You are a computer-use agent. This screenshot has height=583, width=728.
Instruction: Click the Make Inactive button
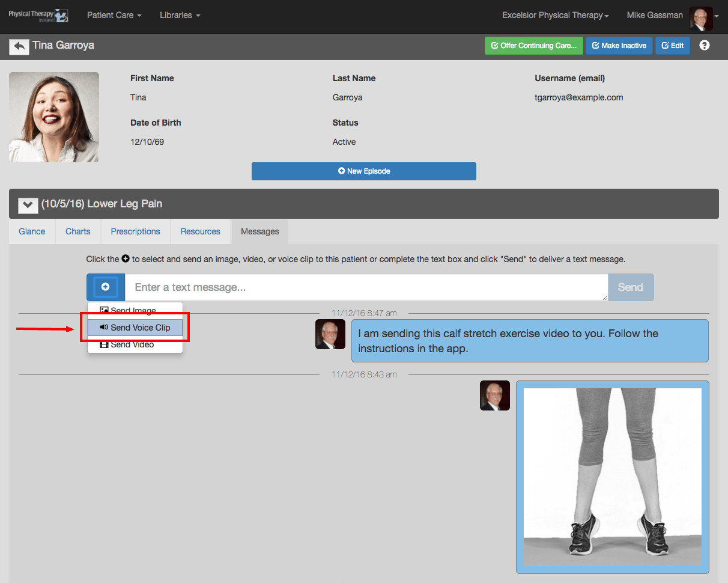tap(619, 46)
